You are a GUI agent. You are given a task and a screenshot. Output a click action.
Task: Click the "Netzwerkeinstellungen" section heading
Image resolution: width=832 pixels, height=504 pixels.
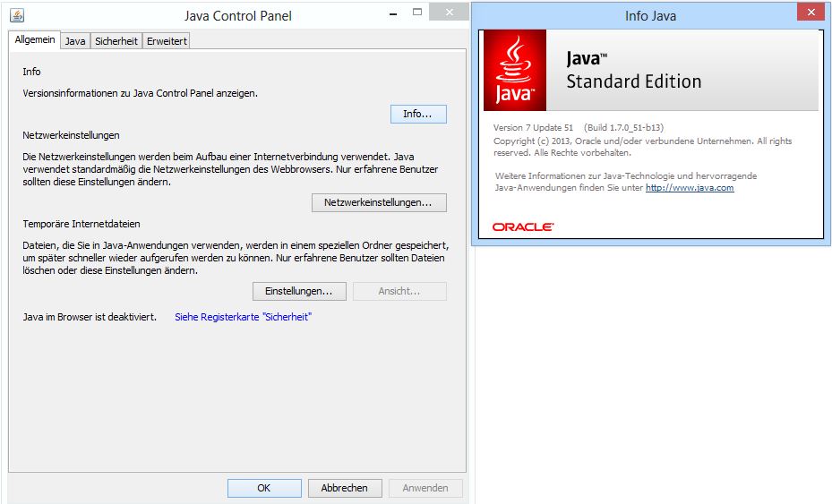[x=71, y=135]
